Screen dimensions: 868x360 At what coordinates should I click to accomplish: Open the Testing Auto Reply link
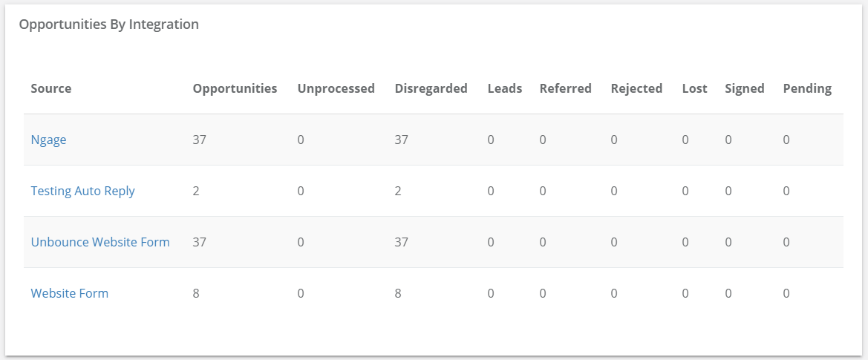[x=83, y=191]
